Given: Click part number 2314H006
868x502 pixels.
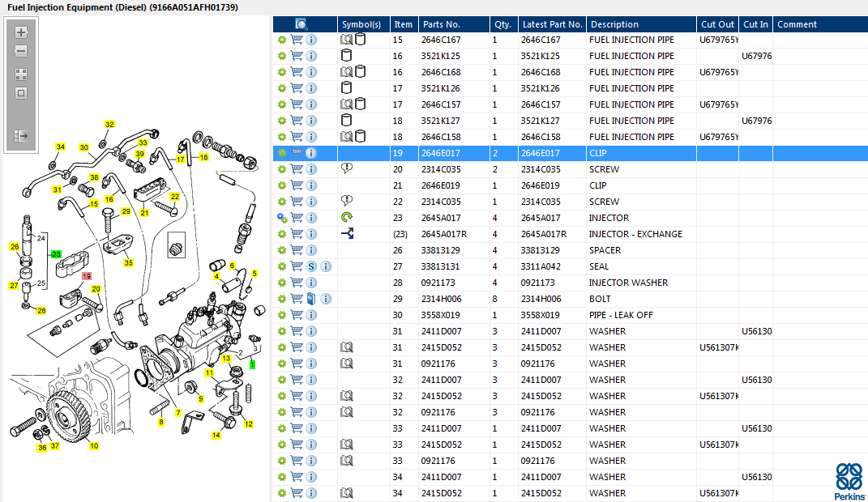Looking at the screenshot, I should point(441,299).
